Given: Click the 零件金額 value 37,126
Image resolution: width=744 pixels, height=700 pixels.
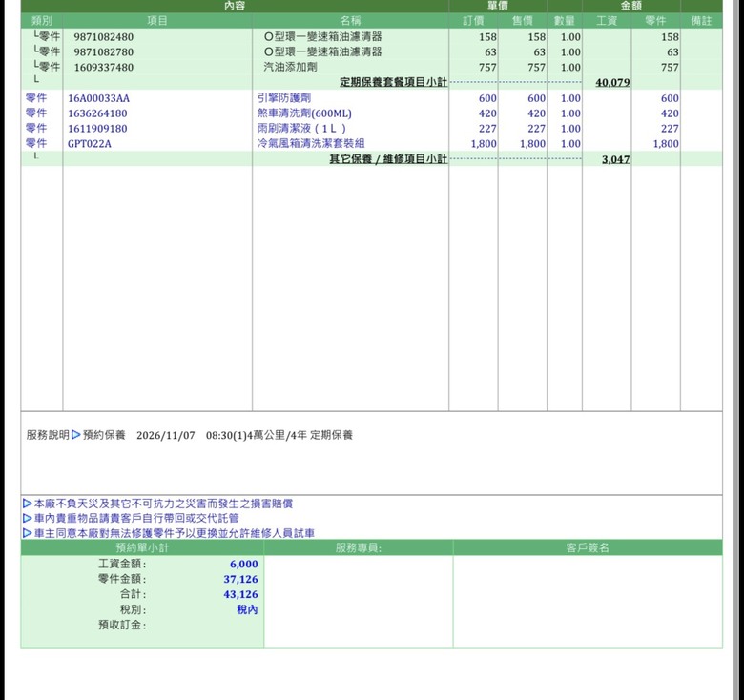Looking at the screenshot, I should 241,579.
